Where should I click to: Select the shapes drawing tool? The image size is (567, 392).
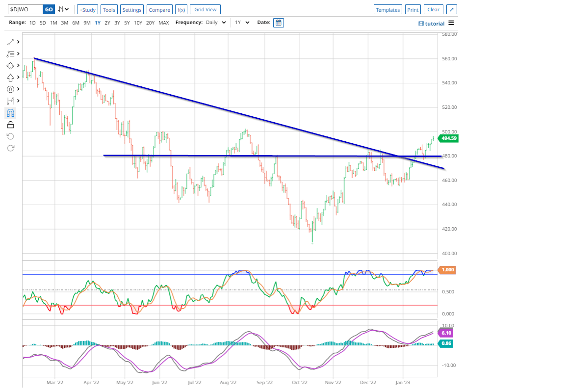coord(10,65)
